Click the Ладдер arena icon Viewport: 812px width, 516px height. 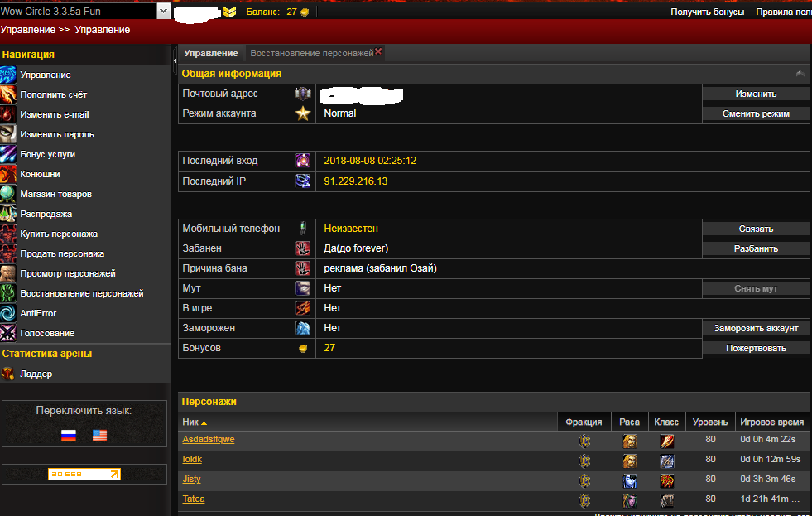[x=8, y=374]
